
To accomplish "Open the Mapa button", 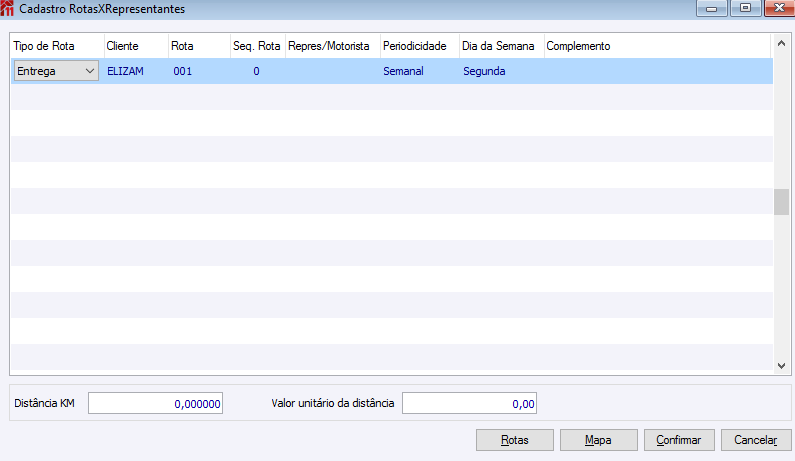I will (x=598, y=440).
